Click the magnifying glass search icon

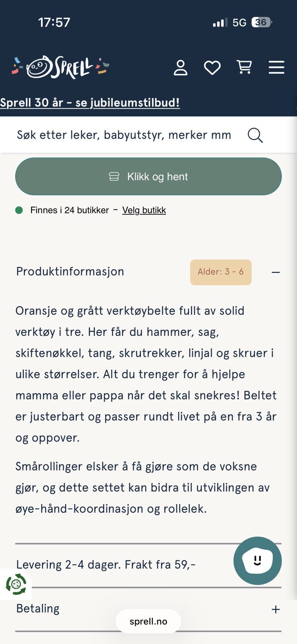[x=255, y=135]
